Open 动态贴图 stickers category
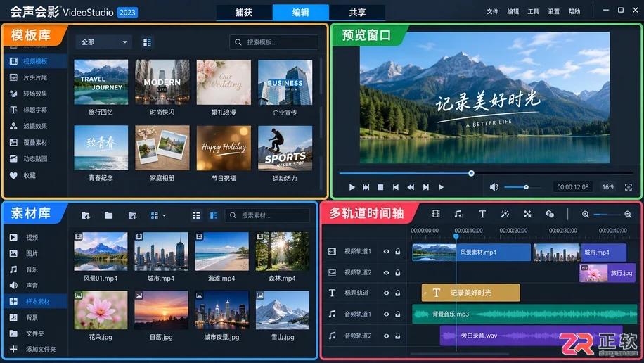 tap(35, 159)
